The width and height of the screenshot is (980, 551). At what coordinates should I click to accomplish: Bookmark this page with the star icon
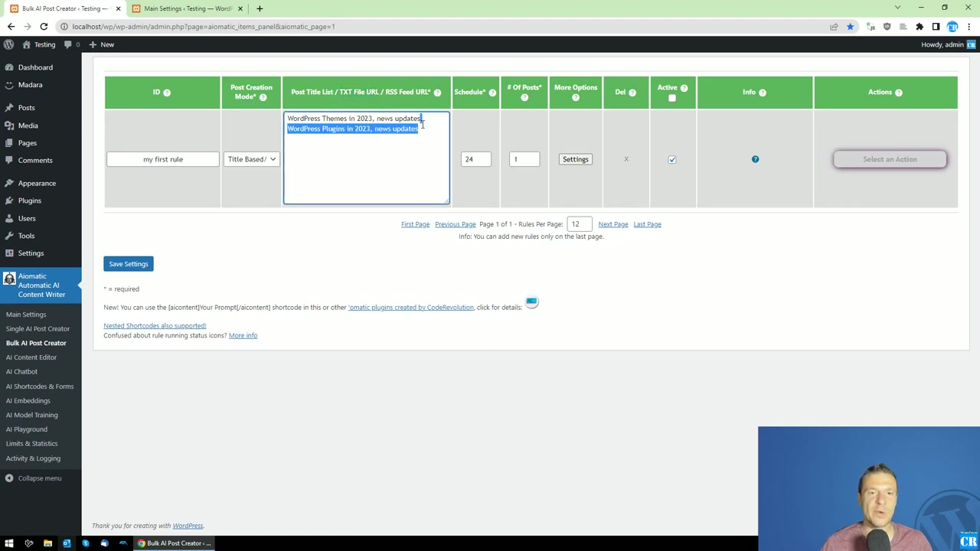[850, 27]
